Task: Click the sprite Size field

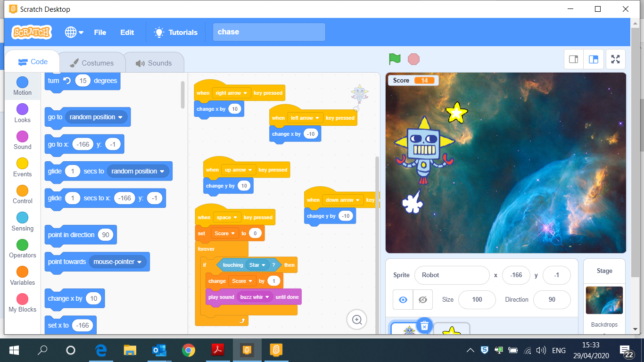Action: (477, 299)
